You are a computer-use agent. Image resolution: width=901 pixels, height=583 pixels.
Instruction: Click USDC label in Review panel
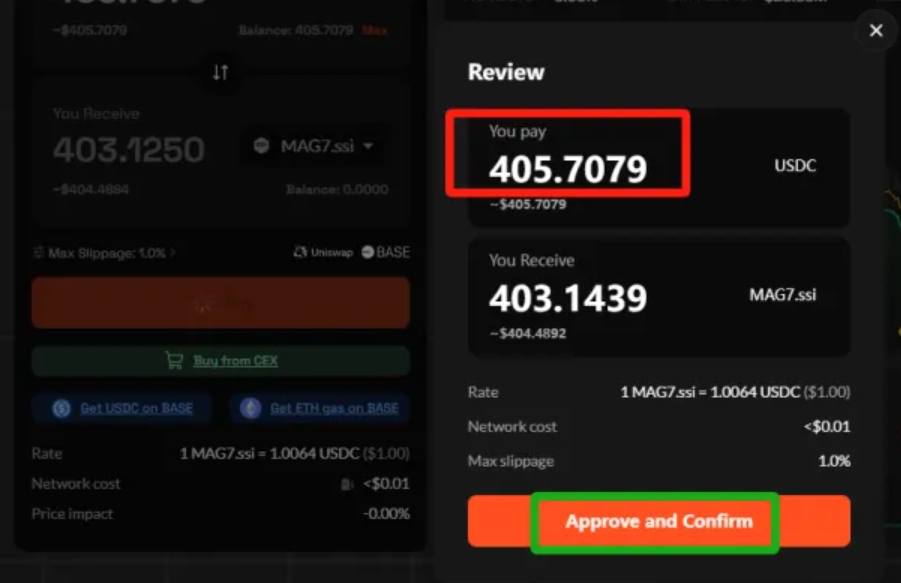(x=795, y=165)
